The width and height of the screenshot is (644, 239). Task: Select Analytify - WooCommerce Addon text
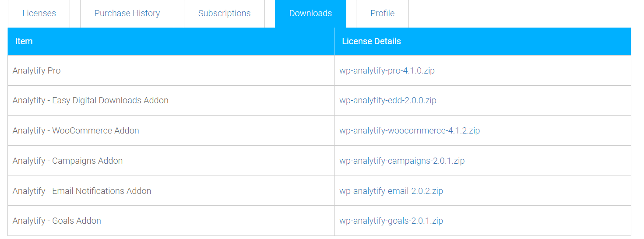click(x=76, y=130)
